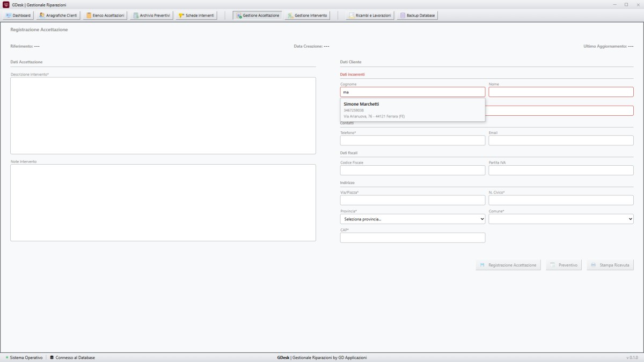The height and width of the screenshot is (362, 644).
Task: Click the "Riferimento: ---" label
Action: coord(25,46)
